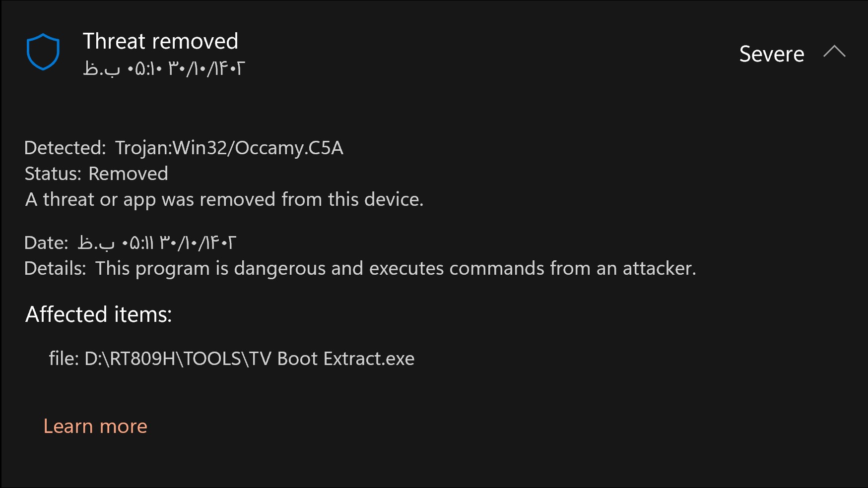Click the timestamp under Threat removed title
The width and height of the screenshot is (868, 488).
point(164,68)
